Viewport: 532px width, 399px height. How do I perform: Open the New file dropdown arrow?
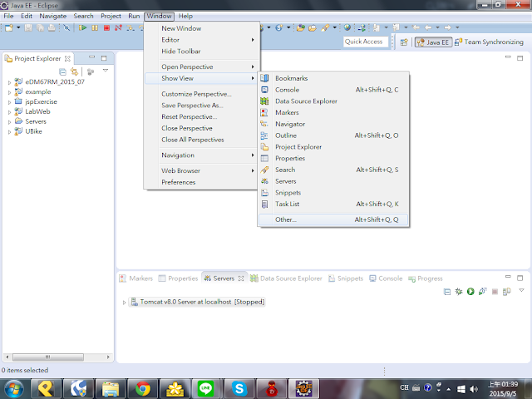pyautogui.click(x=18, y=27)
